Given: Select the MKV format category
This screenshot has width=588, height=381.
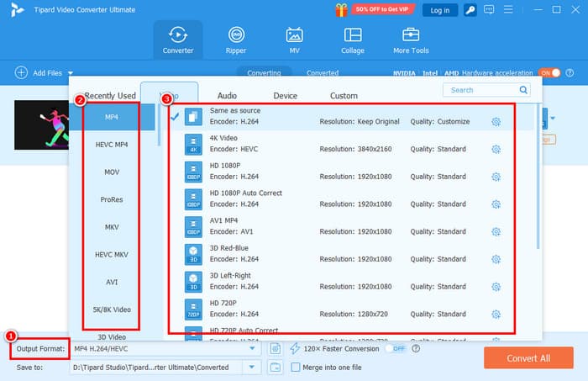Looking at the screenshot, I should coord(112,227).
